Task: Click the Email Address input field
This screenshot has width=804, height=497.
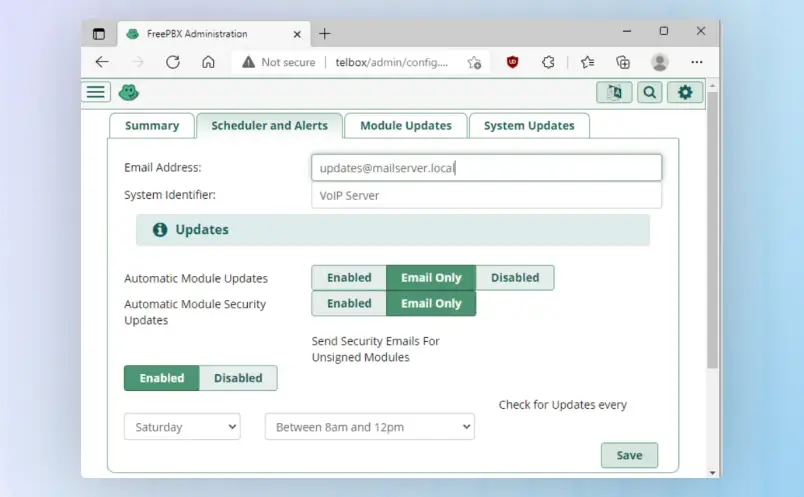Action: pos(486,168)
